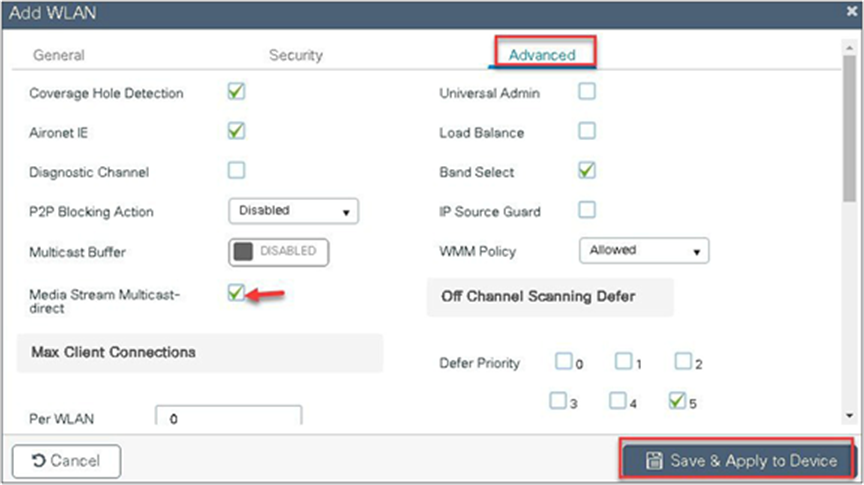This screenshot has width=864, height=485.
Task: Open the WMM Policy dropdown
Action: (x=644, y=251)
